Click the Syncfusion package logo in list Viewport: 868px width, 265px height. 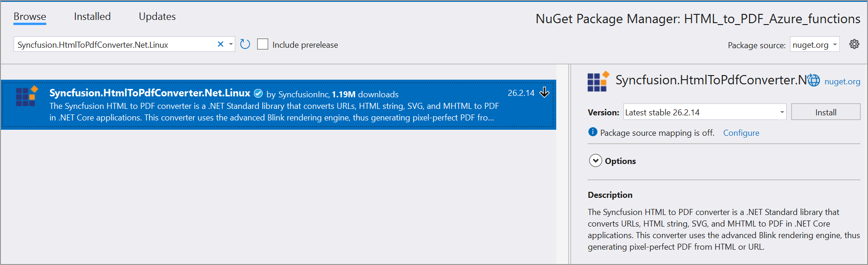point(27,96)
